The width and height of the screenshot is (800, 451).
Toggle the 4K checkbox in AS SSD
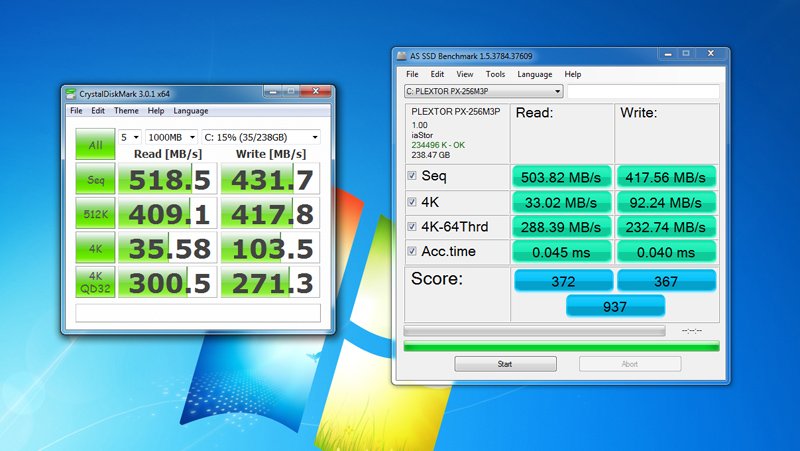point(413,201)
